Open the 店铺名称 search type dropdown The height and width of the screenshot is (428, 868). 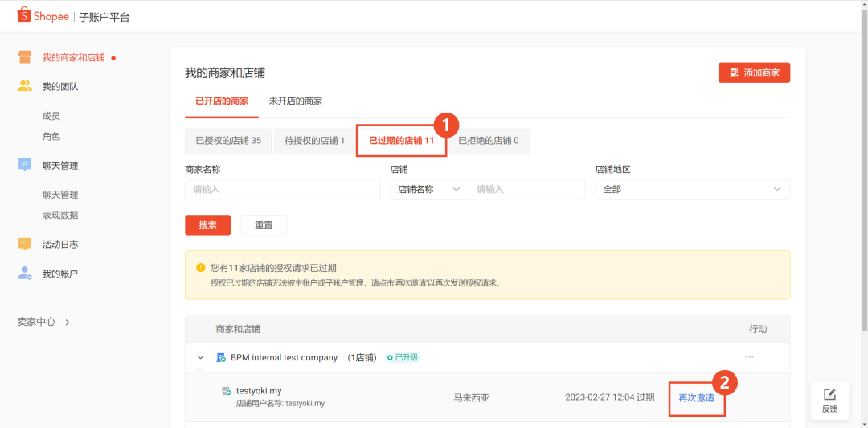click(x=429, y=189)
